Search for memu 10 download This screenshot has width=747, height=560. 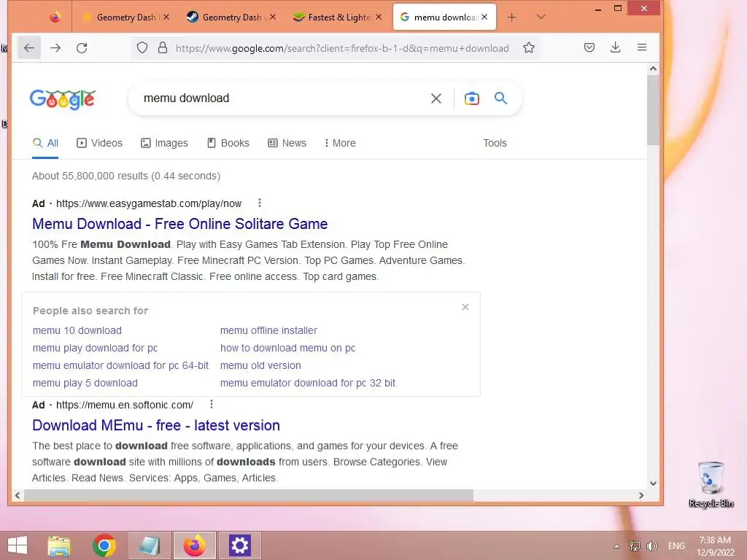coord(77,330)
